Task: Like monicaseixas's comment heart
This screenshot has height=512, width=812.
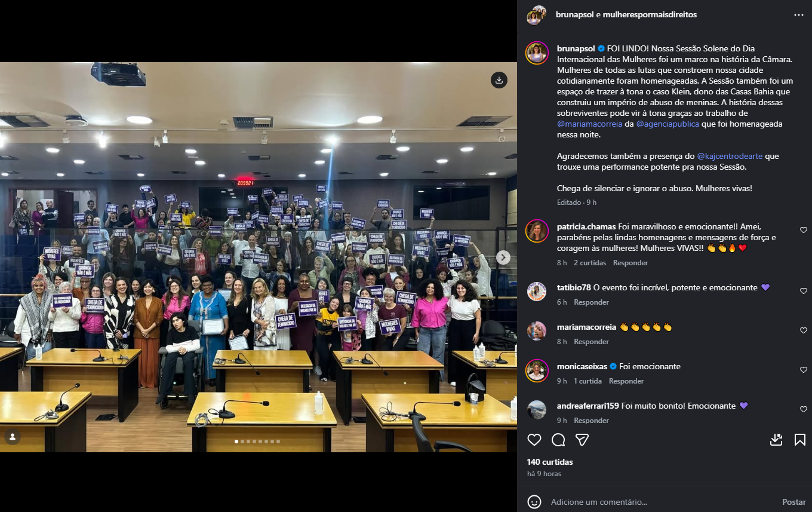Action: pos(804,370)
